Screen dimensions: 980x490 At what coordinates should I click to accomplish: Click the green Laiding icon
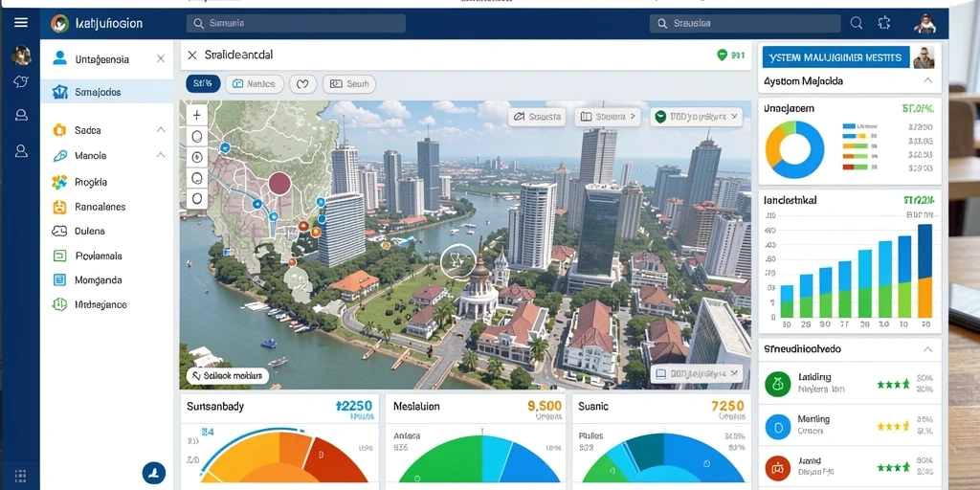pyautogui.click(x=777, y=384)
